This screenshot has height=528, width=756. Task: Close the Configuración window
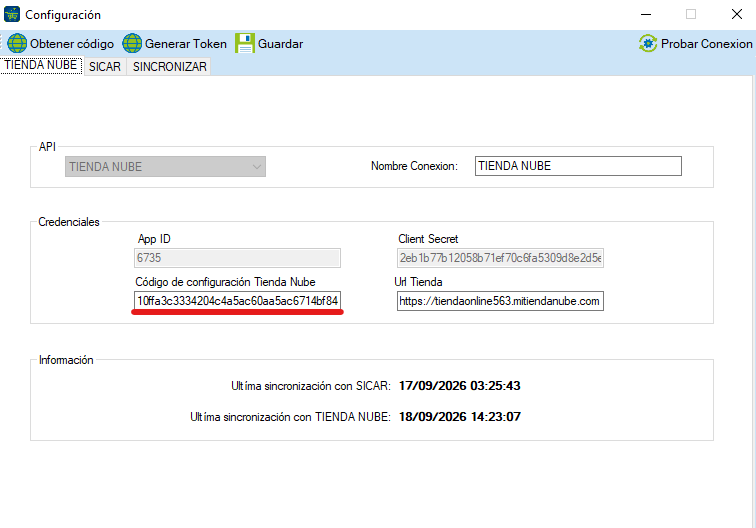737,14
